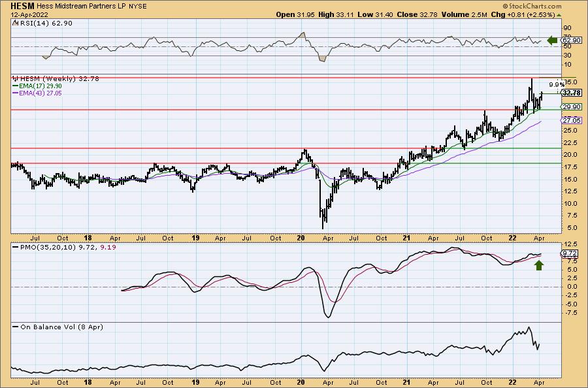This screenshot has height=388, width=588.
Task: Click the PMO(35,20,10) 9.72, 9.19 legend
Action: pos(68,247)
